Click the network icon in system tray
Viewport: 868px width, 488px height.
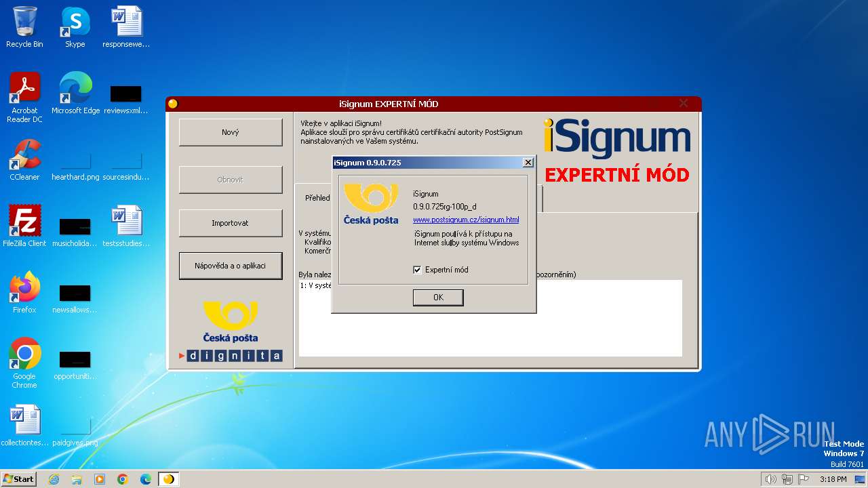(787, 479)
